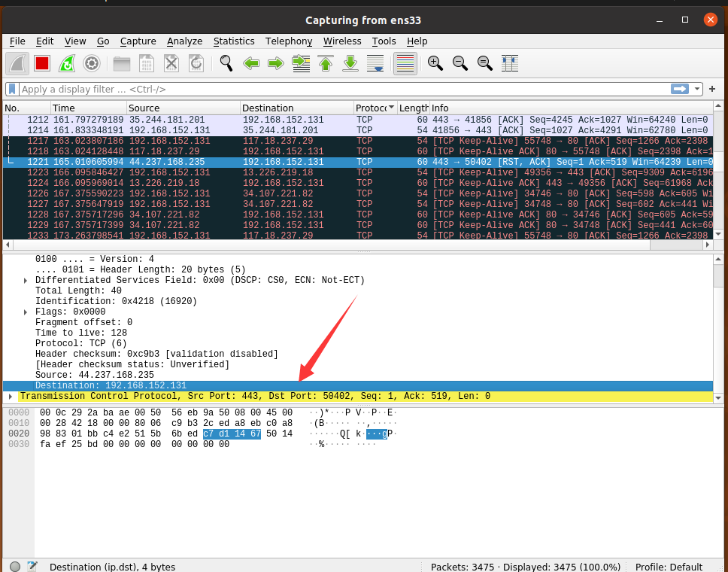Zoom in the packet text

(x=435, y=64)
